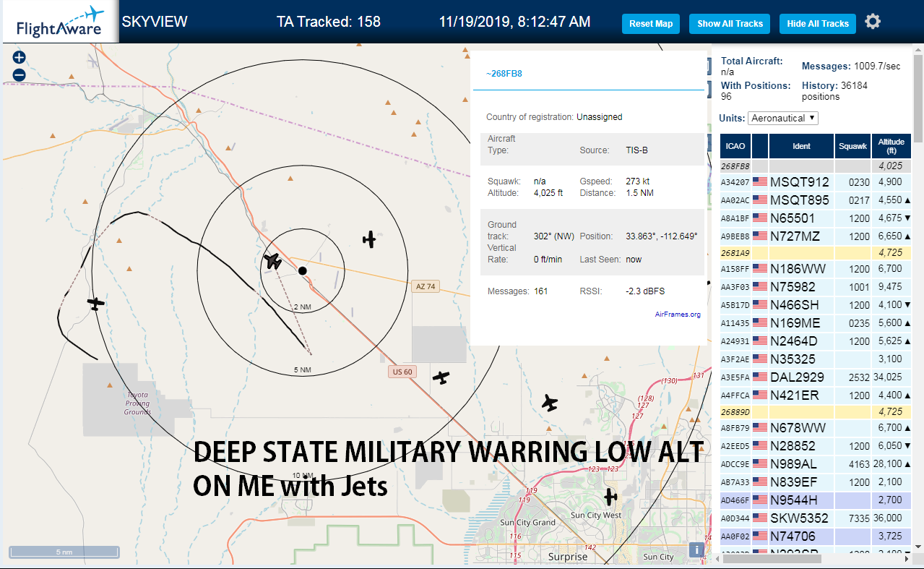
Task: Select the MSQT895 row ident
Action: coord(800,200)
